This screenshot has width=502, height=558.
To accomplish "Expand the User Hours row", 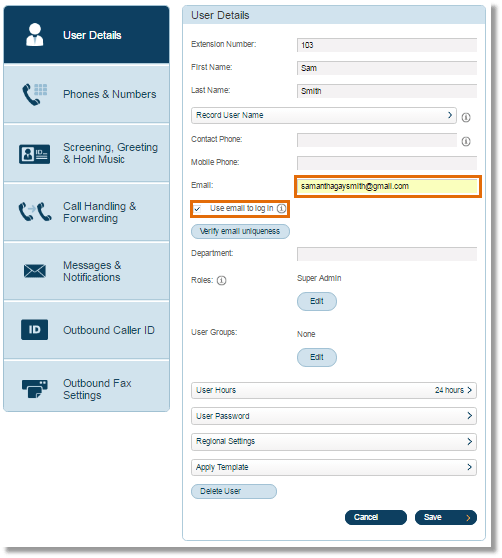I will 334,390.
